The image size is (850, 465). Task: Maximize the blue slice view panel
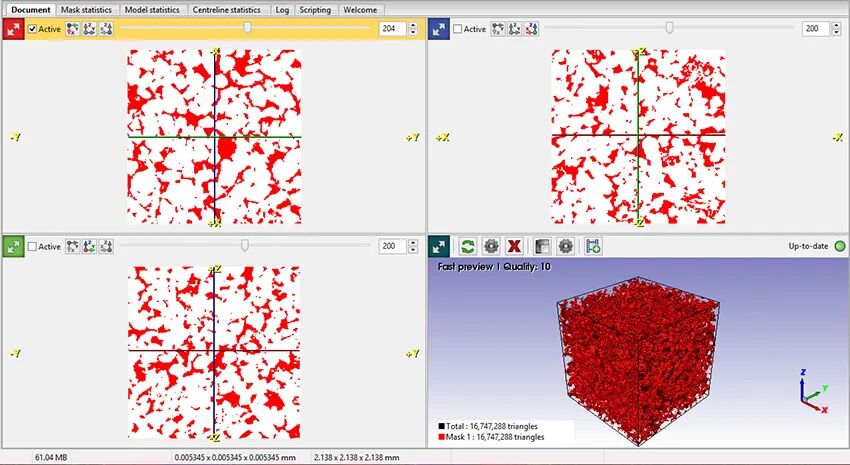[439, 29]
